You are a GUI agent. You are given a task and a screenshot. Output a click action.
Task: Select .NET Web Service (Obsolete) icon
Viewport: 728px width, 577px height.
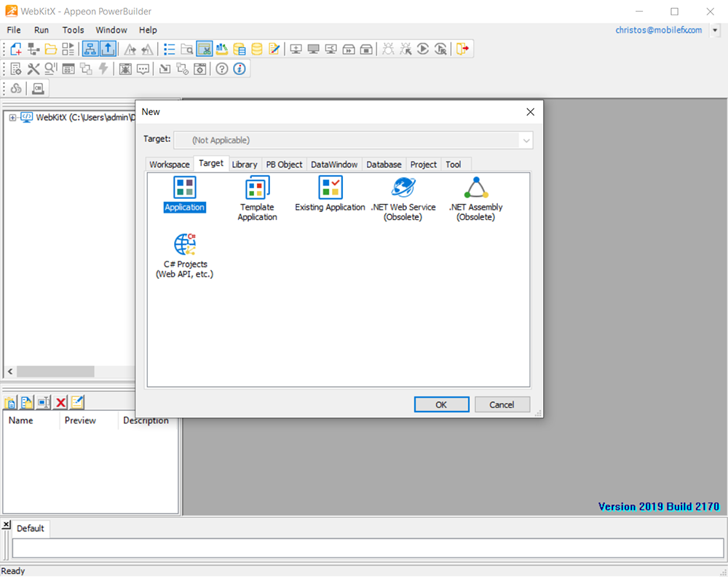[403, 198]
